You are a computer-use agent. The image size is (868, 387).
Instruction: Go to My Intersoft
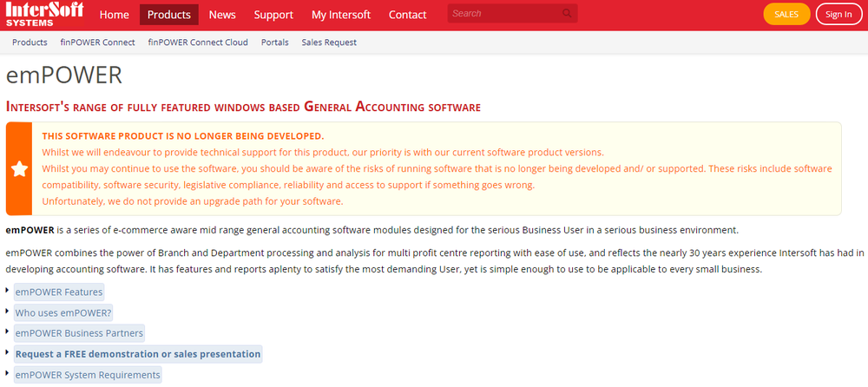[x=341, y=15]
